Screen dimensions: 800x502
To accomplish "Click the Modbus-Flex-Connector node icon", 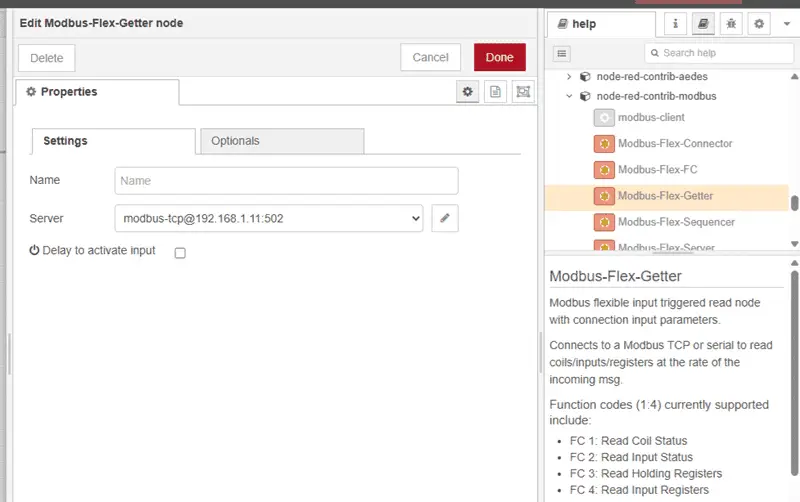I will click(x=604, y=144).
